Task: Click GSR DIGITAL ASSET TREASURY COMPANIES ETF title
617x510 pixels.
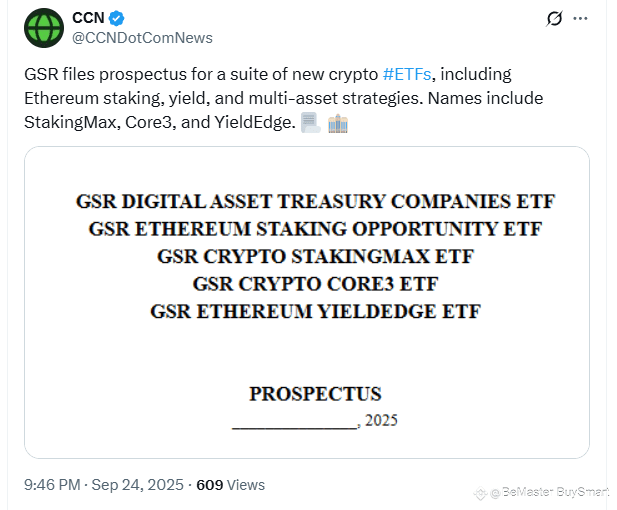Action: click(x=315, y=201)
